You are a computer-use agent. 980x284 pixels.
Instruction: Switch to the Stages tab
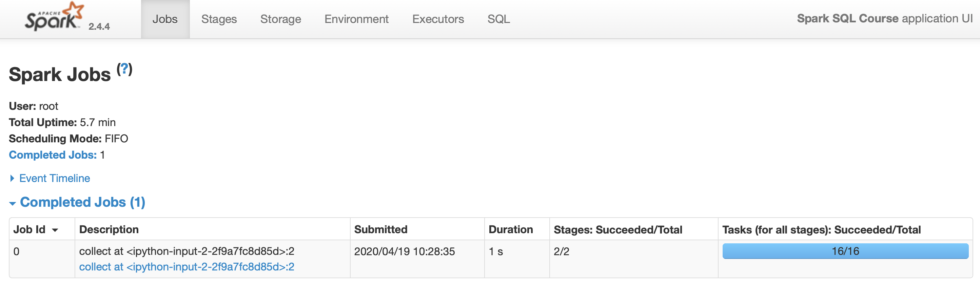coord(219,19)
